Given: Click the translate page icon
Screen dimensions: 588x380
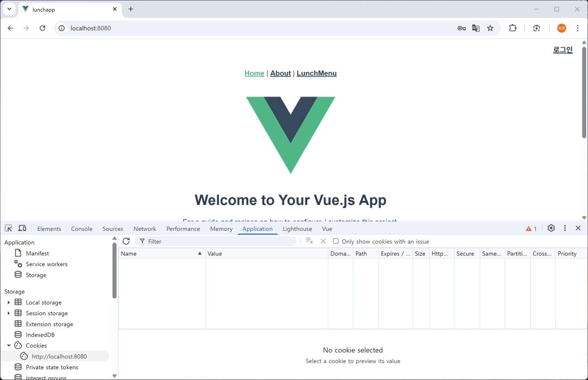Looking at the screenshot, I should pyautogui.click(x=476, y=28).
